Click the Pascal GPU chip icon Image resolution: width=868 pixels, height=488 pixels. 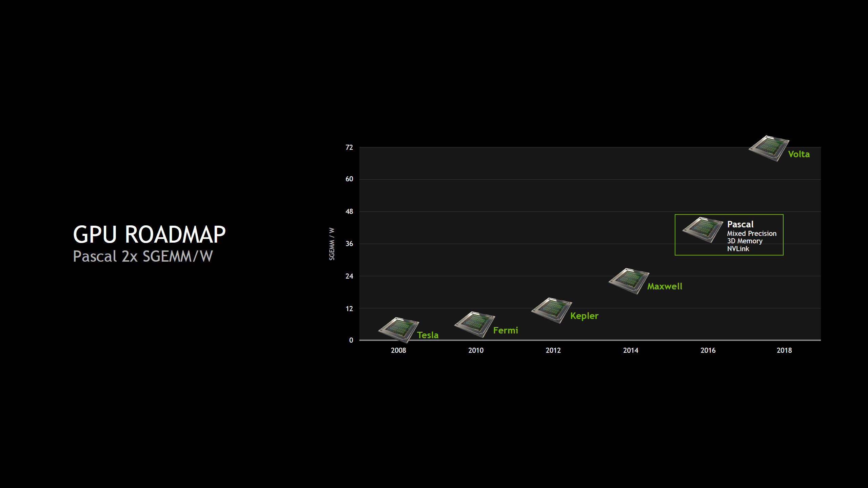702,230
